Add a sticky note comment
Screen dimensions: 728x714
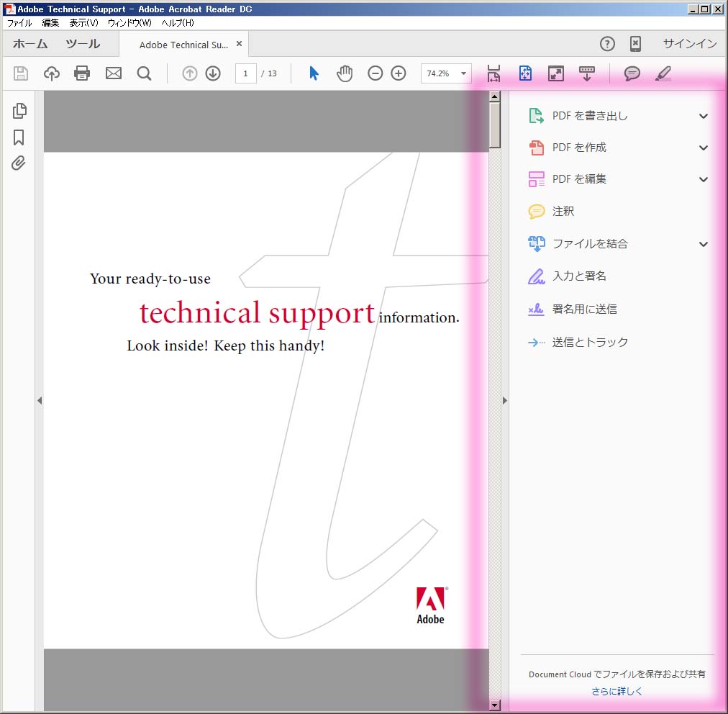[x=632, y=73]
